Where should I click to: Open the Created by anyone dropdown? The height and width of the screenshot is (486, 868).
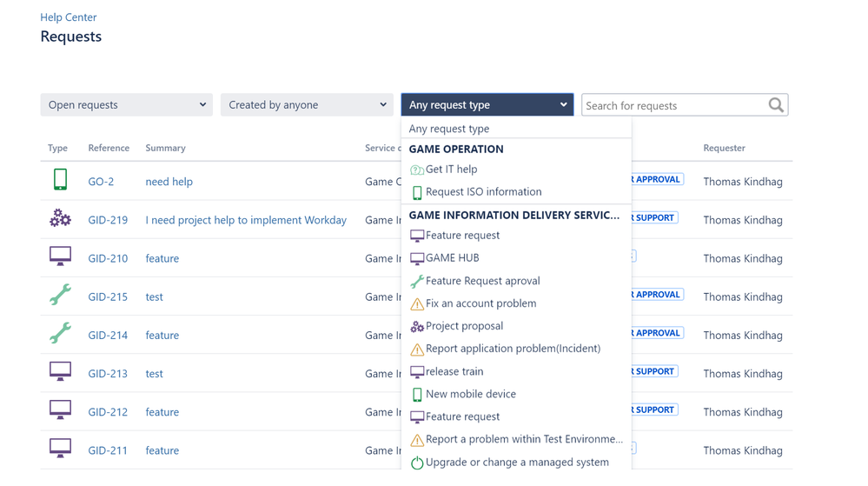[x=307, y=104]
